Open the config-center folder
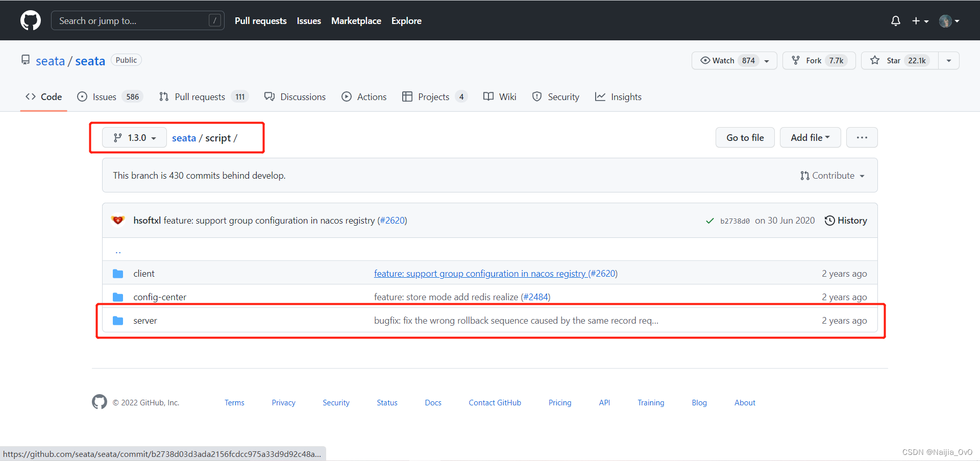The image size is (980, 461). 160,297
